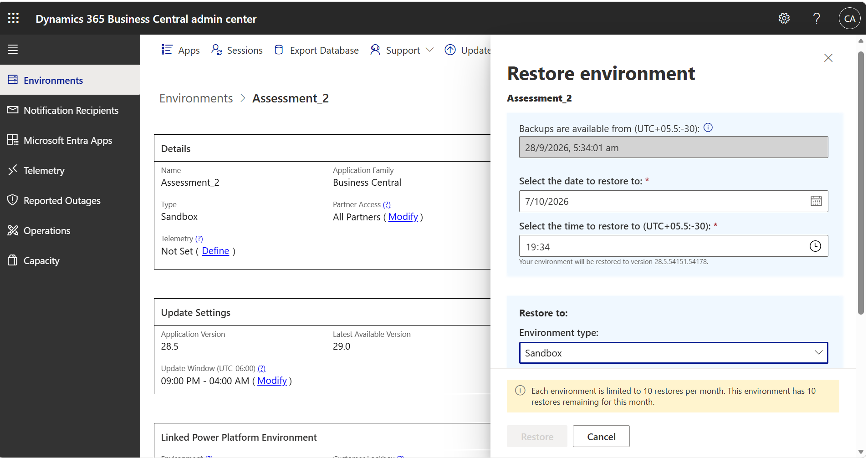This screenshot has width=868, height=458.
Task: Open calendar picker for restore date
Action: click(816, 201)
